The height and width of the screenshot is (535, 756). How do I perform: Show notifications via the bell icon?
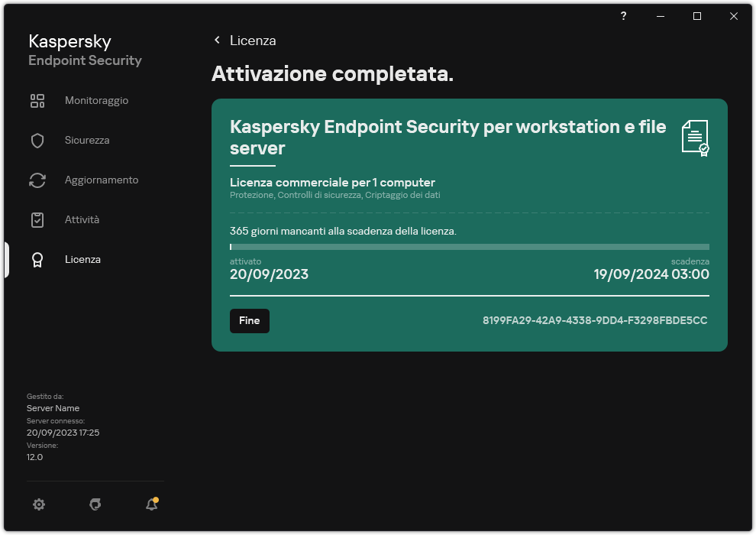click(151, 504)
